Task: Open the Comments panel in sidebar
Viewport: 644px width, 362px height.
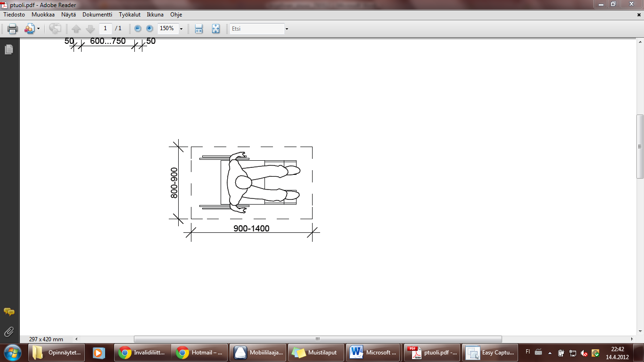Action: (x=9, y=312)
